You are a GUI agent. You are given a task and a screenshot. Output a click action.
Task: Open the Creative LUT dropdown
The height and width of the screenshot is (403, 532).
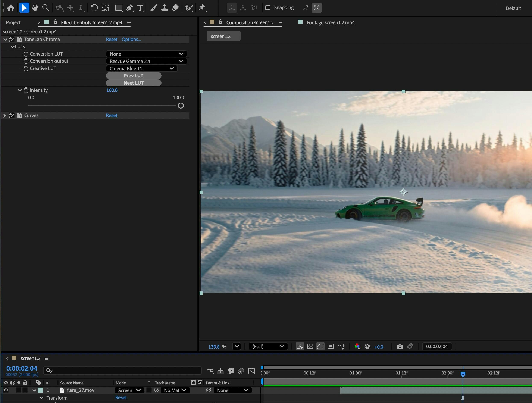click(x=142, y=69)
